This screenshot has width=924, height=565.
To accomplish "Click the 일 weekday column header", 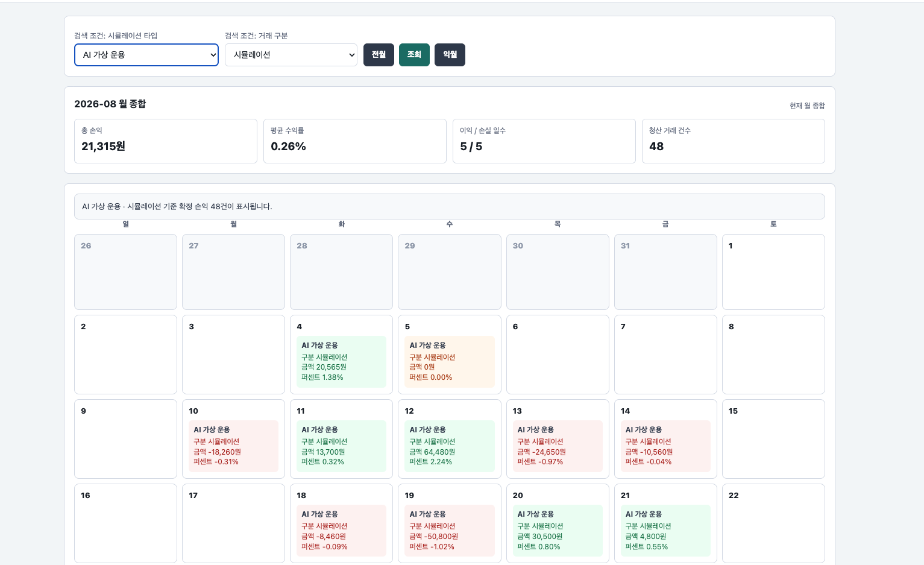I will [125, 224].
